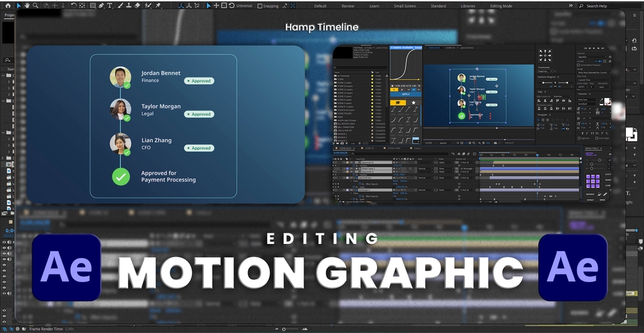Click the Universal gizmo mode label
Viewport: 644px width, 333px height.
click(x=244, y=6)
